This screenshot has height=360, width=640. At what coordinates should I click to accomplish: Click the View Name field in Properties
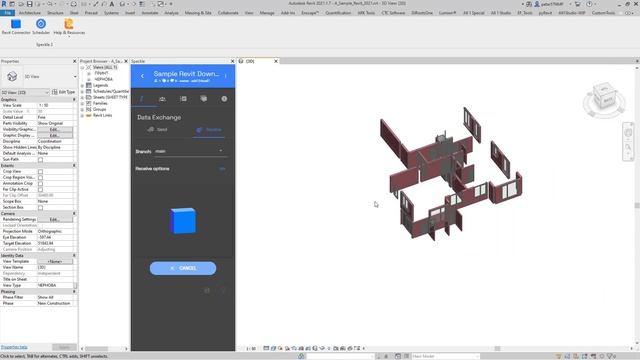click(55, 267)
